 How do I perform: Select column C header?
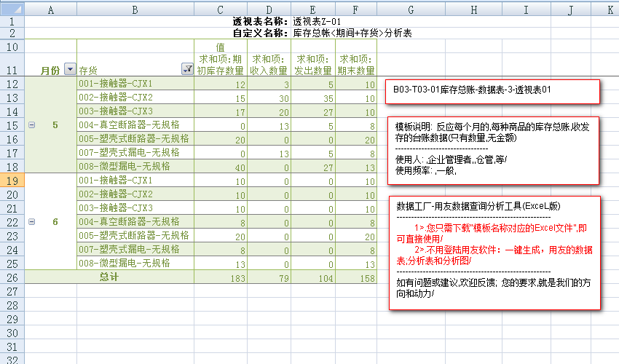220,9
